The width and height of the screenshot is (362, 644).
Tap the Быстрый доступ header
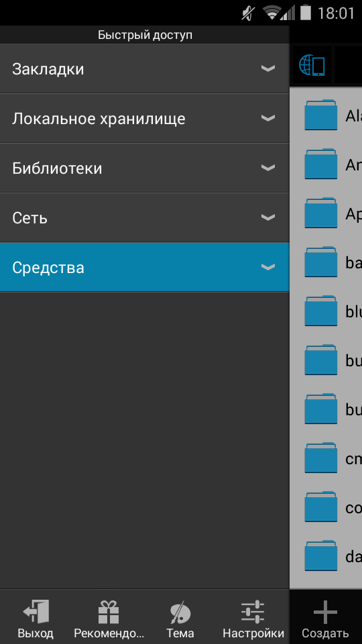coord(145,35)
